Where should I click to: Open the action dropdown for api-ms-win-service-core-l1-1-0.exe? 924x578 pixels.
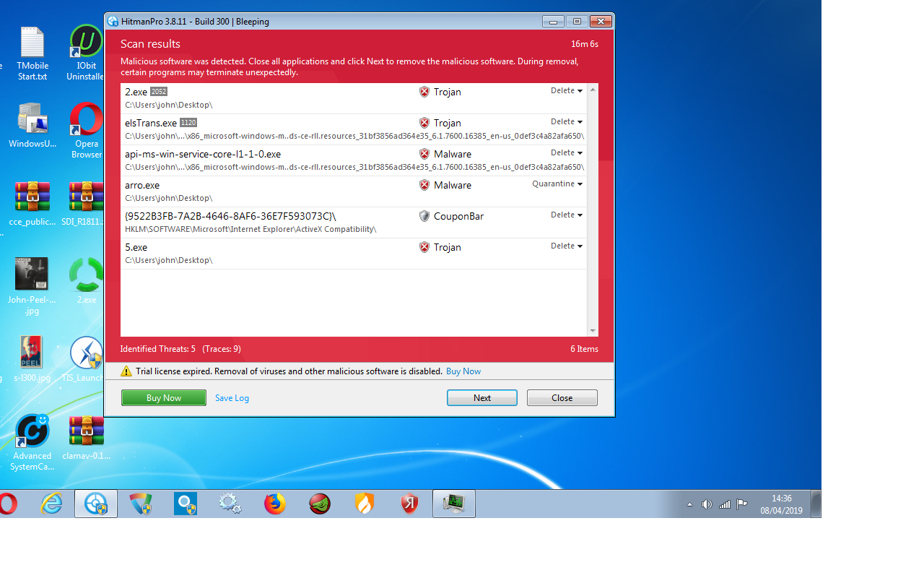(567, 153)
